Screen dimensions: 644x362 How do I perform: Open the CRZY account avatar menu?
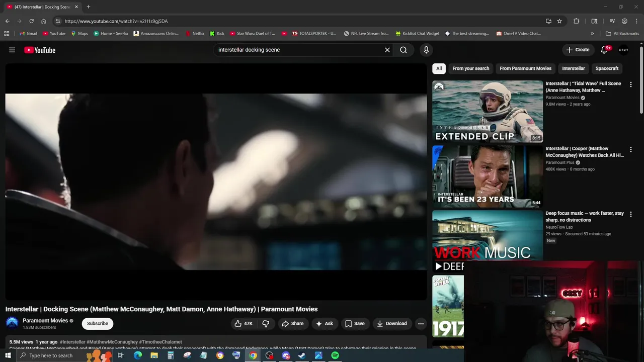point(624,50)
